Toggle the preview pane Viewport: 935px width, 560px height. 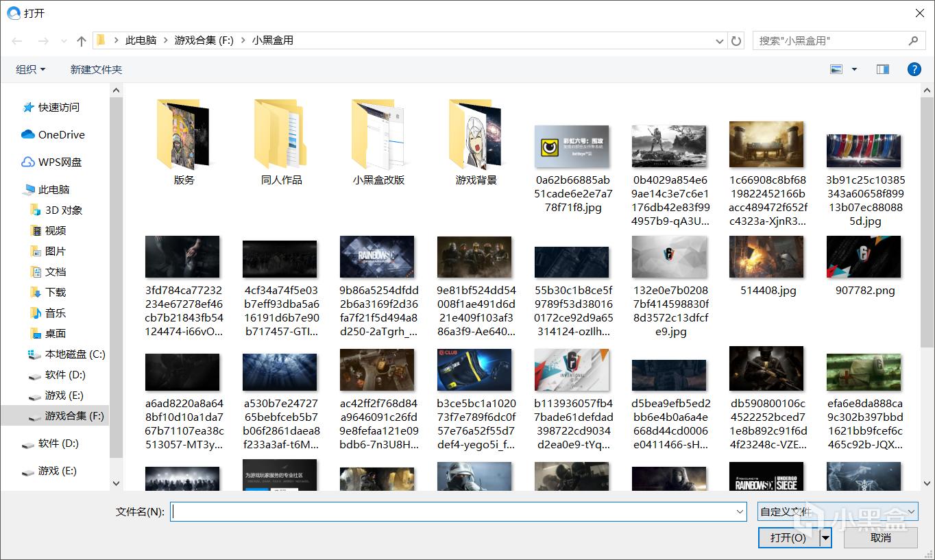tap(883, 69)
